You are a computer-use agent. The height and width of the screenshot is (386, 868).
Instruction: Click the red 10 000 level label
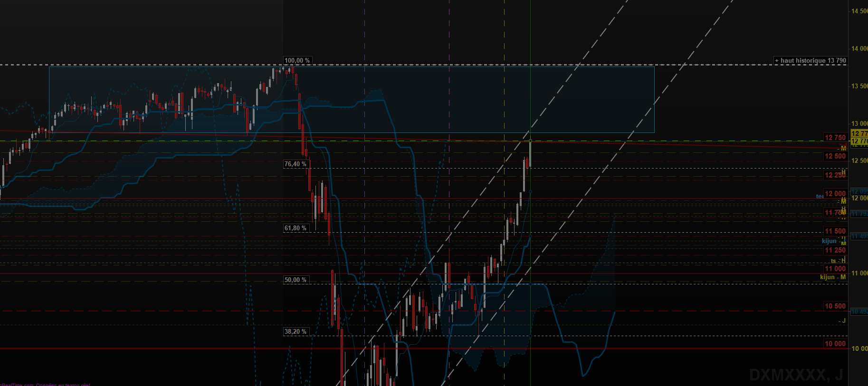coord(835,344)
